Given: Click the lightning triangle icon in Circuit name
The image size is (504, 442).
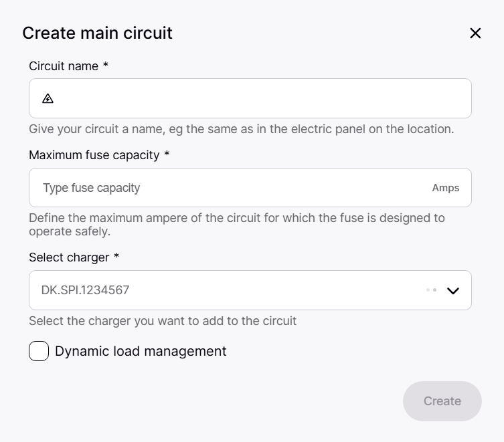Looking at the screenshot, I should [48, 98].
